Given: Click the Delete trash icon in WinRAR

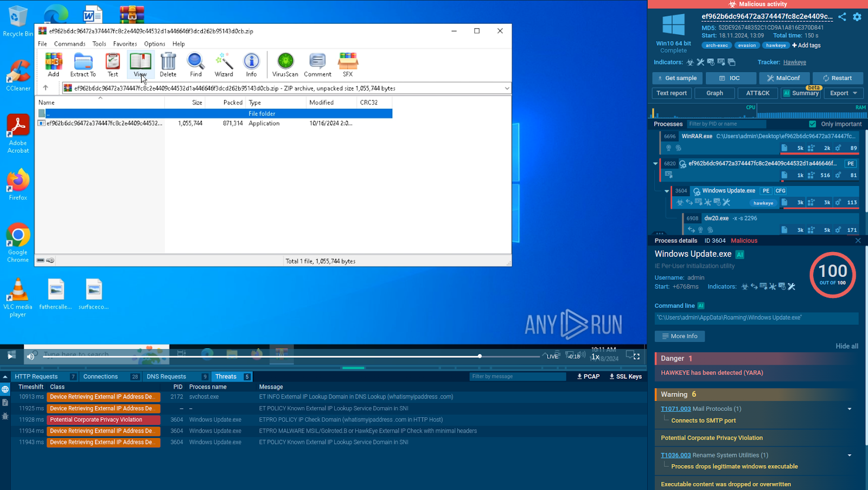Looking at the screenshot, I should pyautogui.click(x=168, y=65).
